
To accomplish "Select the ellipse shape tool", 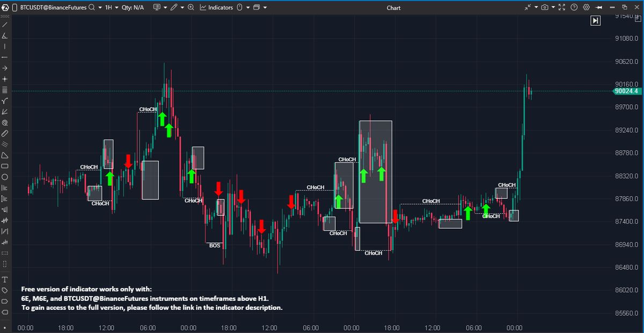I will point(5,177).
